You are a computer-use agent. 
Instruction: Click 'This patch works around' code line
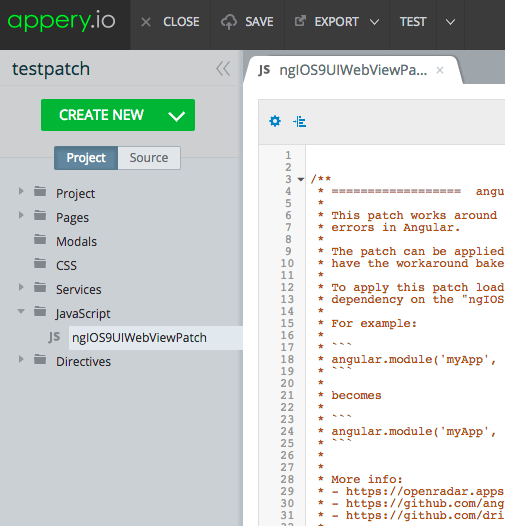pyautogui.click(x=414, y=215)
